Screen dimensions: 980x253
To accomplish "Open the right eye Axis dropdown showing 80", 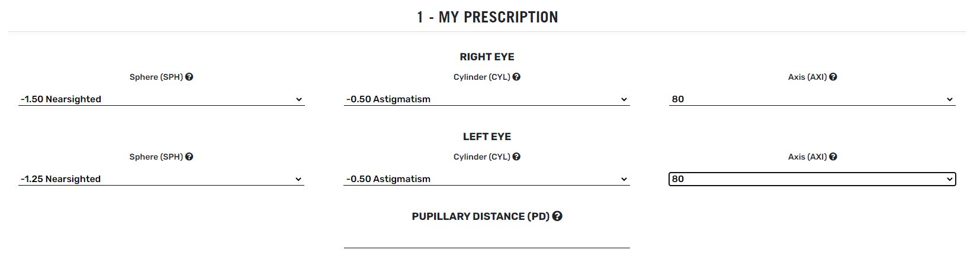I will (x=812, y=99).
